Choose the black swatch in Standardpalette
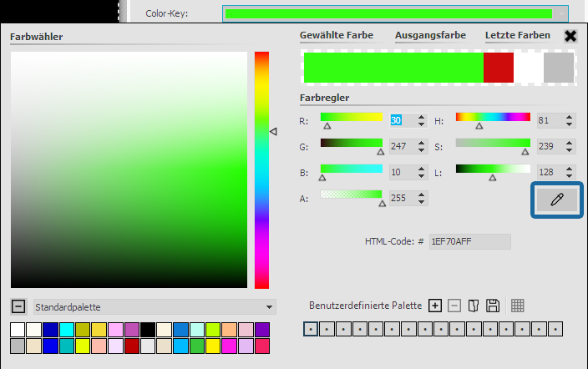The image size is (588, 369). (148, 330)
